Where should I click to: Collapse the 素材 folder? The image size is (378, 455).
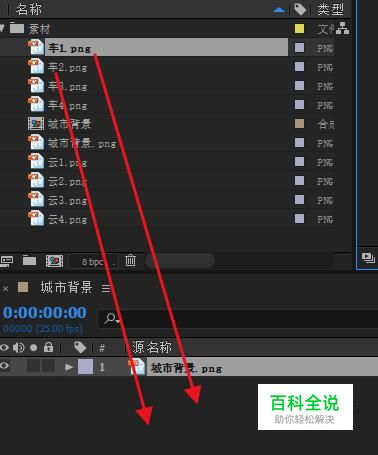(2, 28)
